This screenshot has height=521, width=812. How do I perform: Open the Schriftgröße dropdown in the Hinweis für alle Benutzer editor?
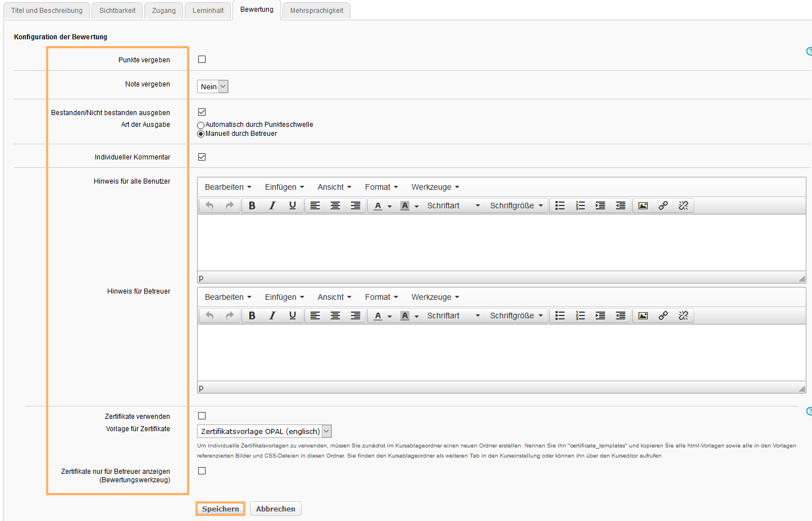[516, 205]
